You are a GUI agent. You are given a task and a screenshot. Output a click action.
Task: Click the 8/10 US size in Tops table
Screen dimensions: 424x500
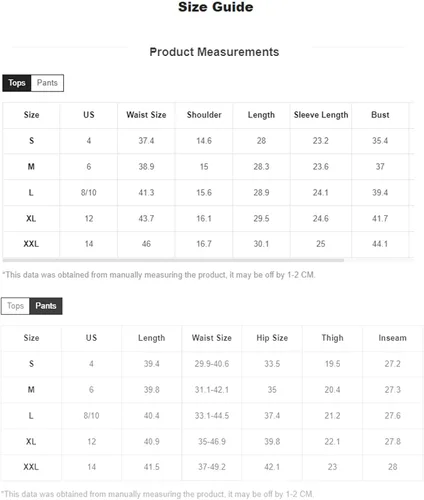88,193
